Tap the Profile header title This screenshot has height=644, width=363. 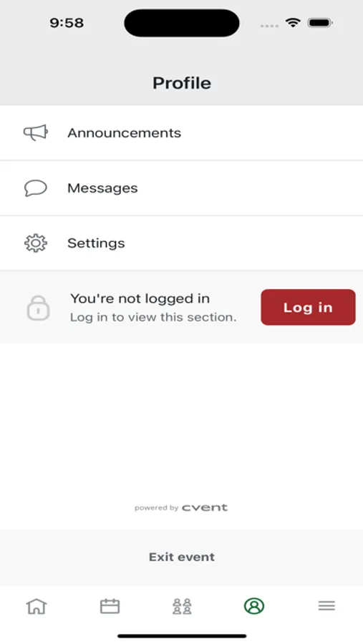coord(182,83)
